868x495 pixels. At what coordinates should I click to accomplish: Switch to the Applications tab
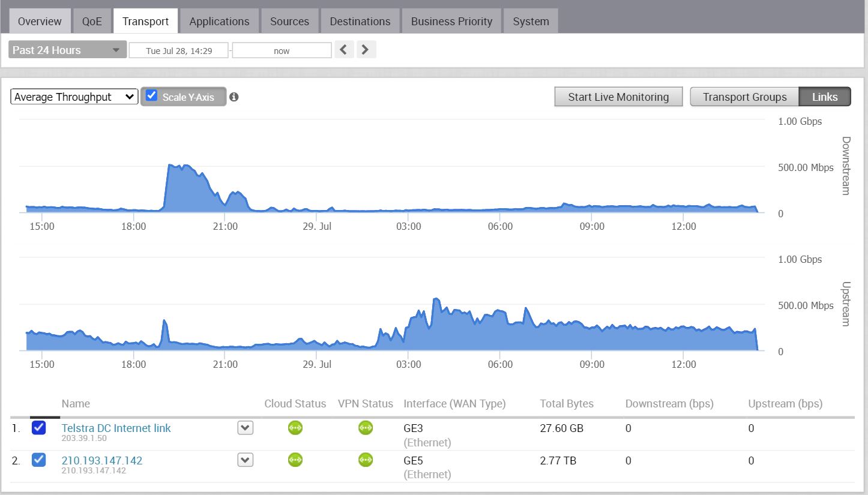tap(219, 22)
